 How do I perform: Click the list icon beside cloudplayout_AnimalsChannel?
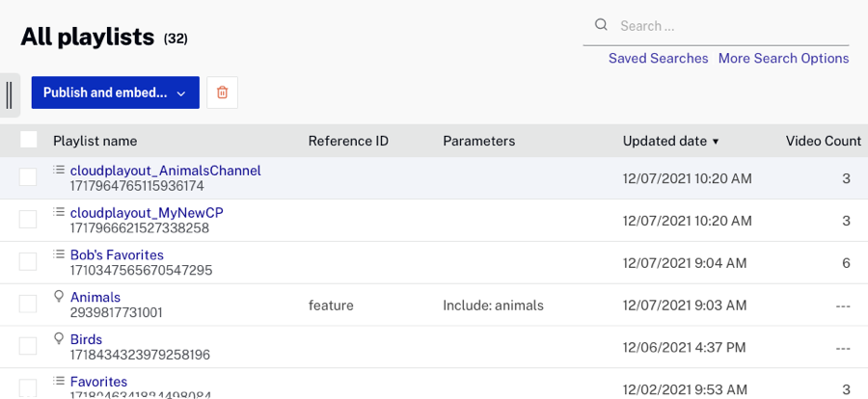click(59, 170)
